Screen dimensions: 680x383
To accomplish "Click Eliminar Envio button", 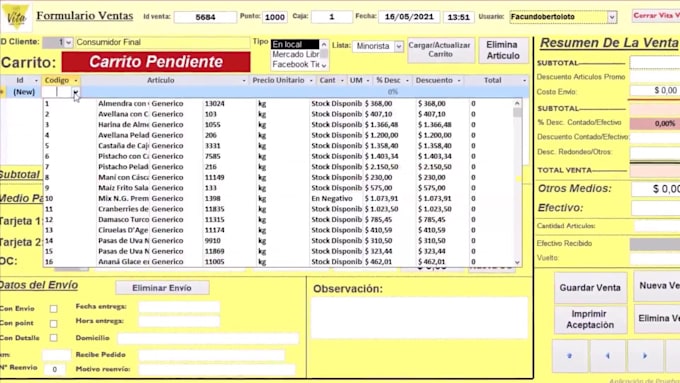I will [162, 288].
